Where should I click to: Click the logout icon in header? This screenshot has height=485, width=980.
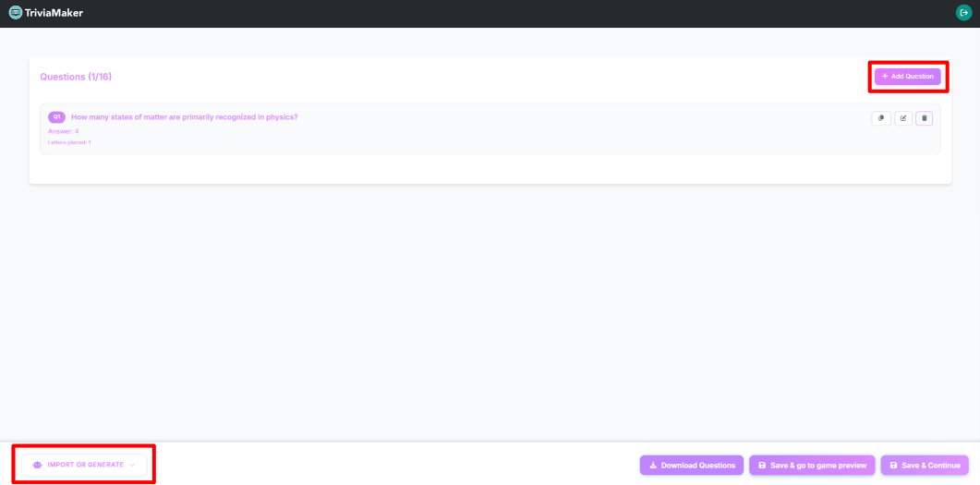[963, 13]
